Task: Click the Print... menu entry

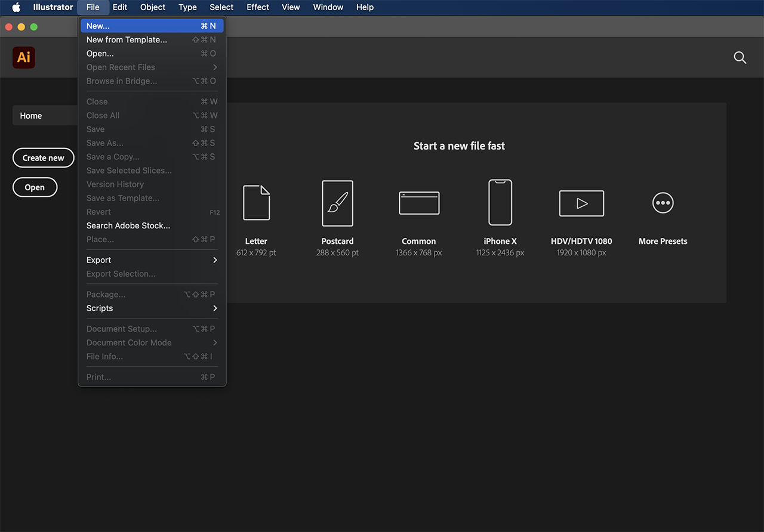Action: coord(152,377)
